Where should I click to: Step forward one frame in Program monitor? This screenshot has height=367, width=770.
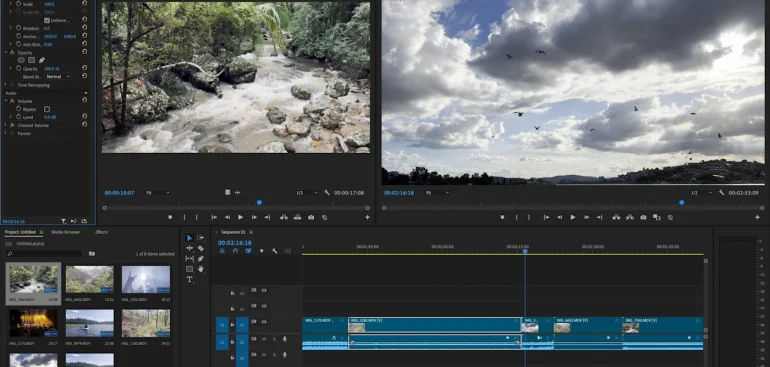pyautogui.click(x=586, y=217)
